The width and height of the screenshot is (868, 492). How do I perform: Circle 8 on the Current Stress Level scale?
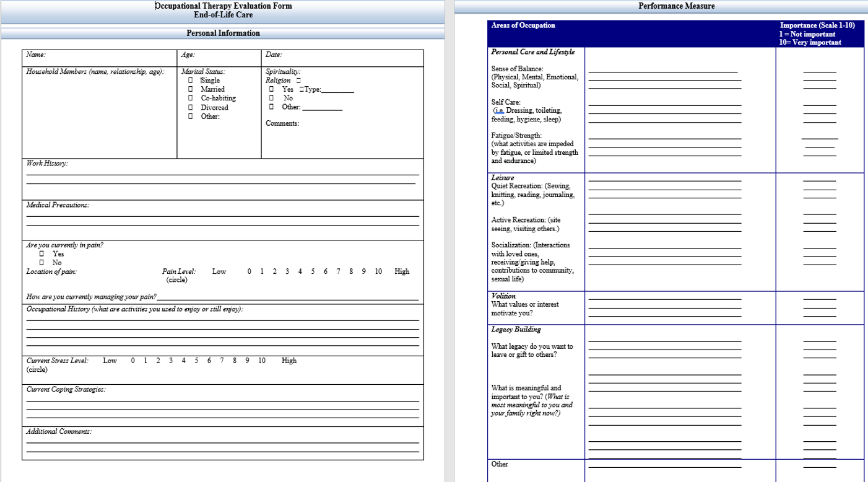pos(235,360)
